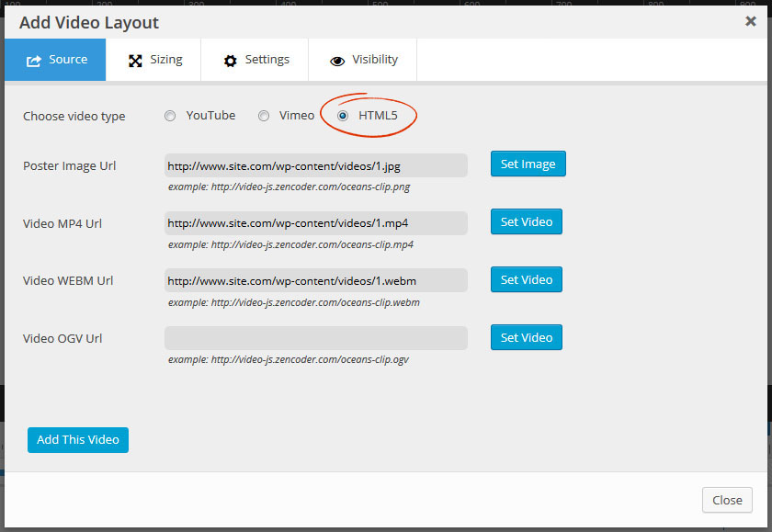Select Vimeo video type
Image resolution: width=772 pixels, height=532 pixels.
[264, 115]
